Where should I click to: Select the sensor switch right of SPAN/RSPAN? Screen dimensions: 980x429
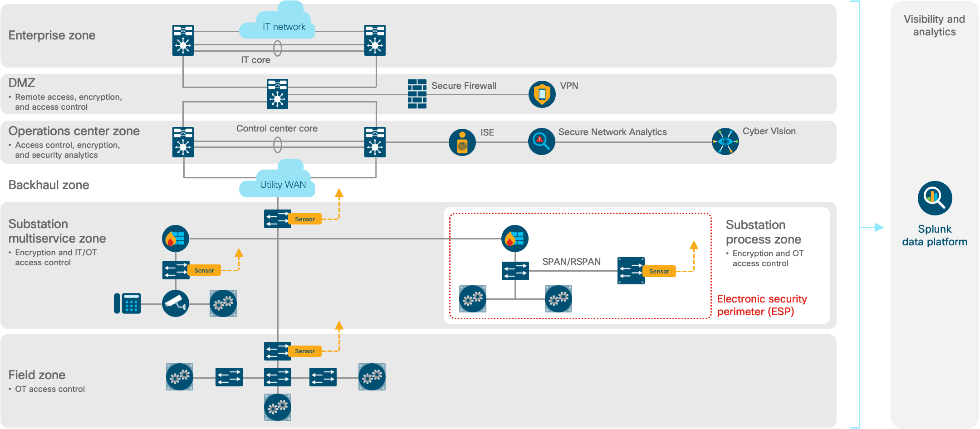click(x=631, y=271)
